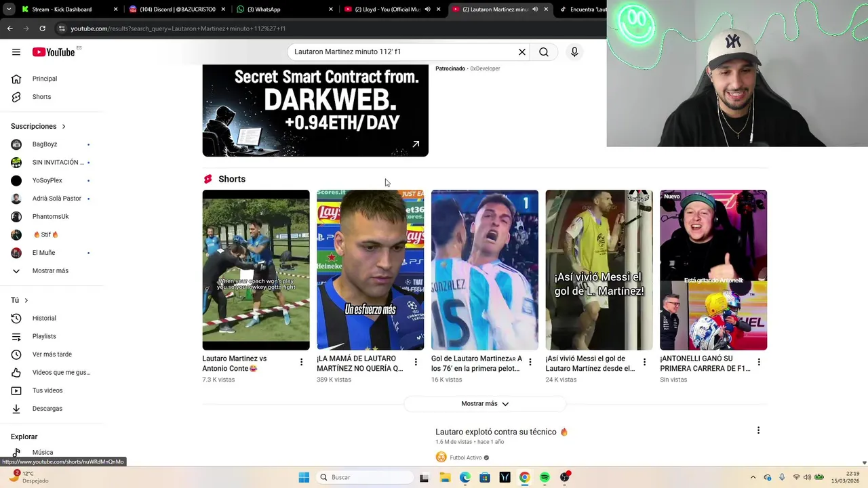This screenshot has width=868, height=488.
Task: Open the YouTube guide hamburger menu
Action: click(16, 52)
